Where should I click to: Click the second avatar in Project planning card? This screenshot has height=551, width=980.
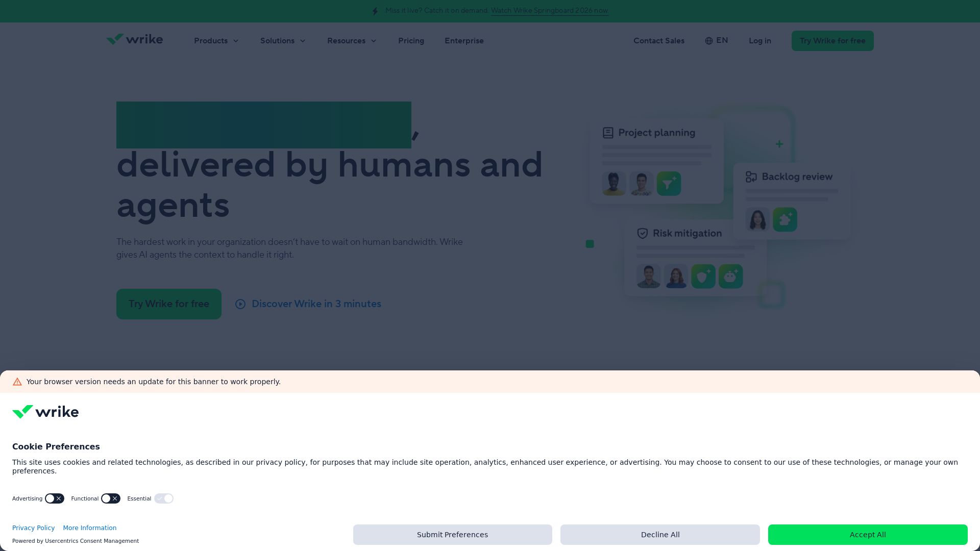642,184
